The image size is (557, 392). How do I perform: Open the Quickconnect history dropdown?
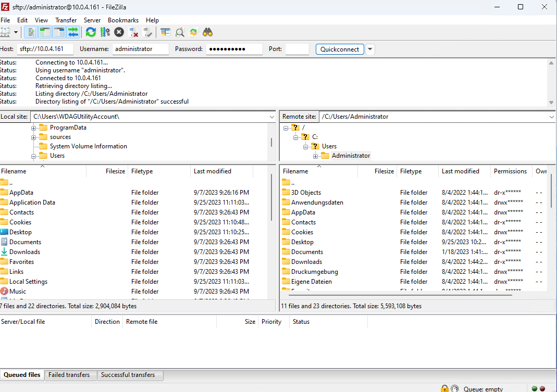(370, 48)
